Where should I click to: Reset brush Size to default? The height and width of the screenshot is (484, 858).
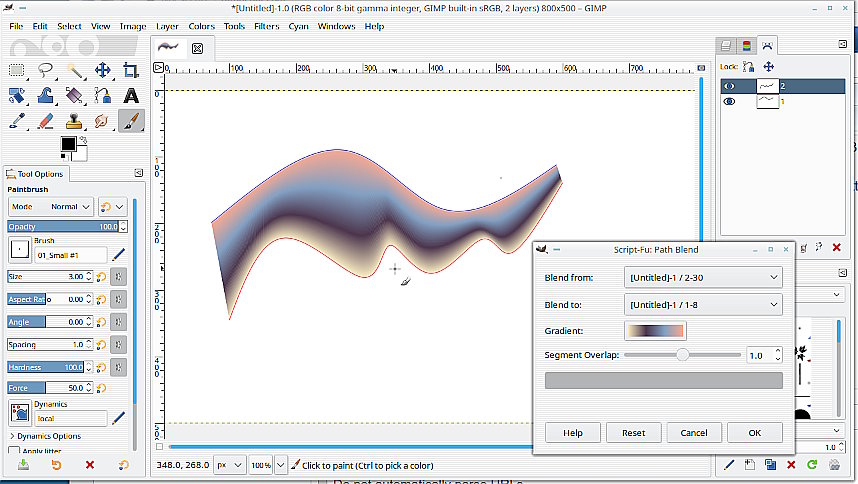click(x=101, y=277)
